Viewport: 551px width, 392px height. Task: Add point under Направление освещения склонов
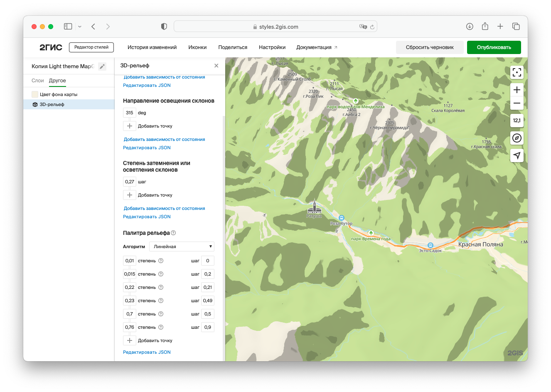[130, 126]
